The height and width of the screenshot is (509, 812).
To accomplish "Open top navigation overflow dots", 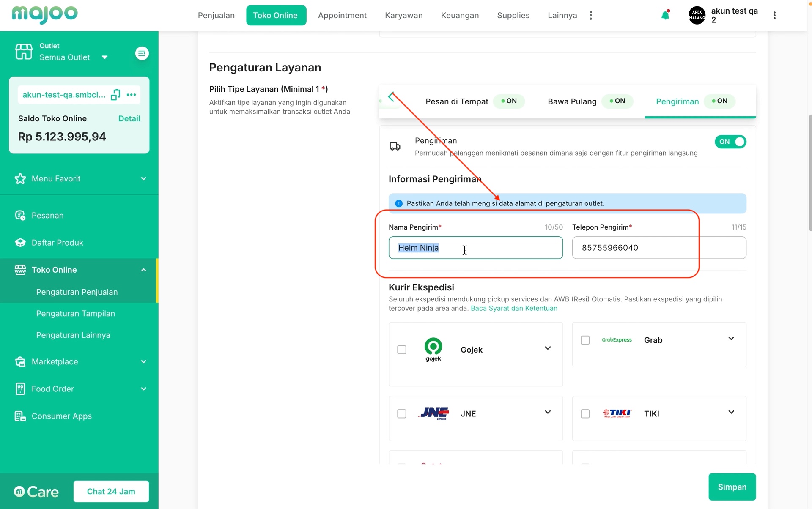I will 591,15.
